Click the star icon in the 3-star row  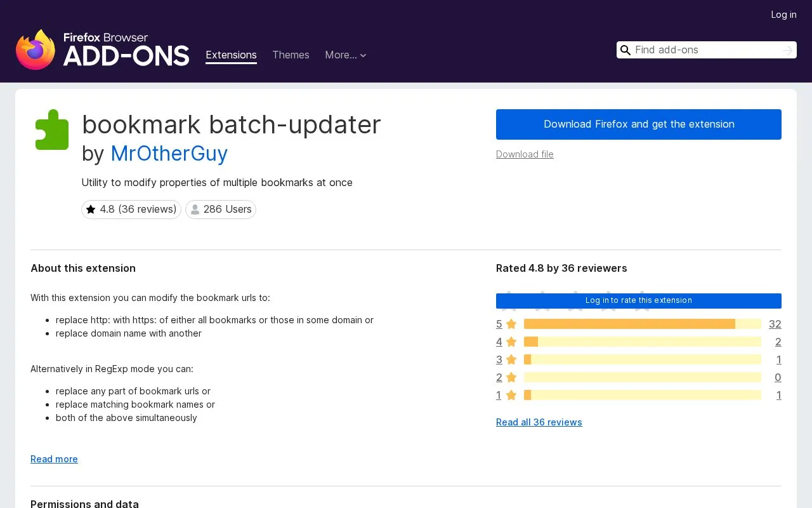point(511,360)
